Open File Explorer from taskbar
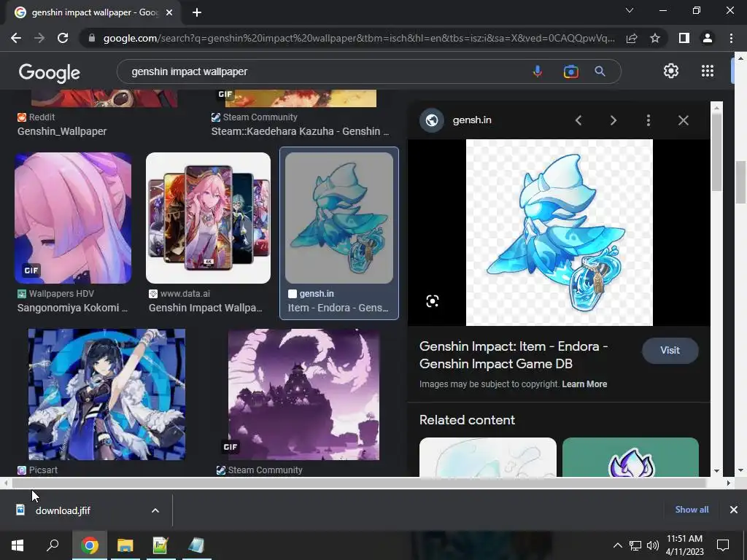This screenshot has height=560, width=747. pos(125,545)
